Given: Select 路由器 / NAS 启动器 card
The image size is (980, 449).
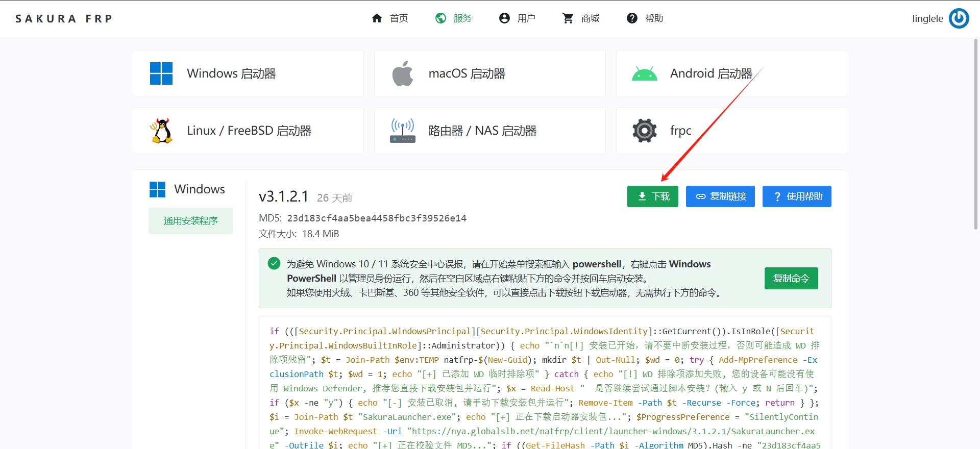Looking at the screenshot, I should coord(490,131).
